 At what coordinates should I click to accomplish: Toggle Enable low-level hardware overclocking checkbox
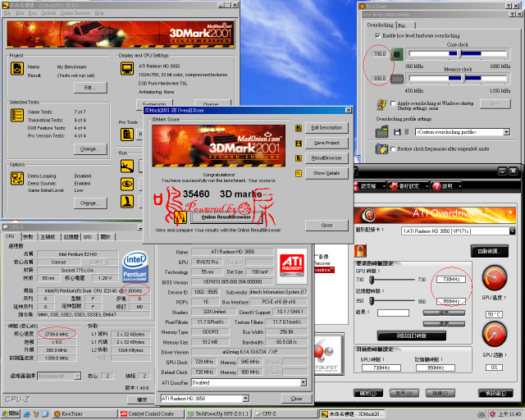(x=377, y=35)
